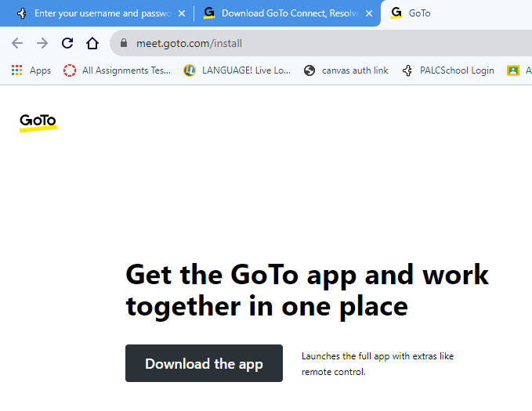Click the address bar showing meet.goto.com/install
The width and height of the screenshot is (532, 411).
click(322, 43)
